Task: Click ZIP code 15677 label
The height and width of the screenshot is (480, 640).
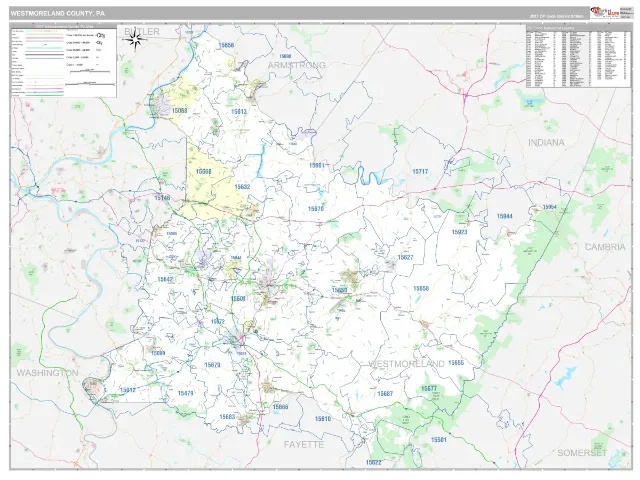Action: [x=429, y=389]
